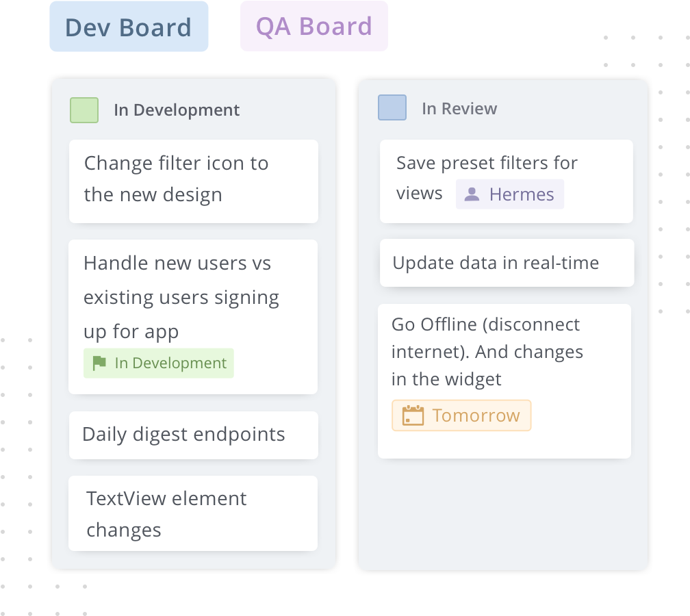Click the Tomorrow due date tag
Image resolution: width=690 pixels, height=616 pixels.
point(461,415)
